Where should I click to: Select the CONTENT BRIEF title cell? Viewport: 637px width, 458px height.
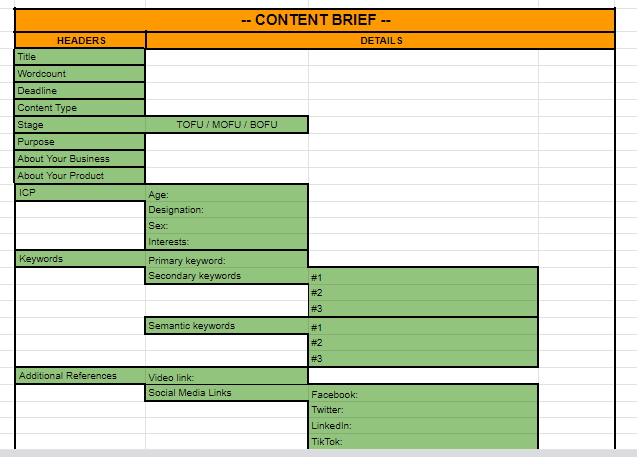315,20
